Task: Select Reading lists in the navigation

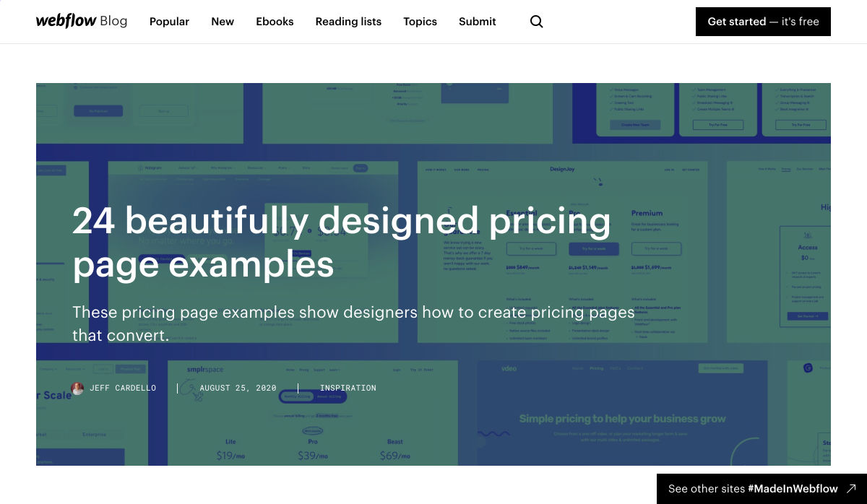Action: pyautogui.click(x=348, y=22)
